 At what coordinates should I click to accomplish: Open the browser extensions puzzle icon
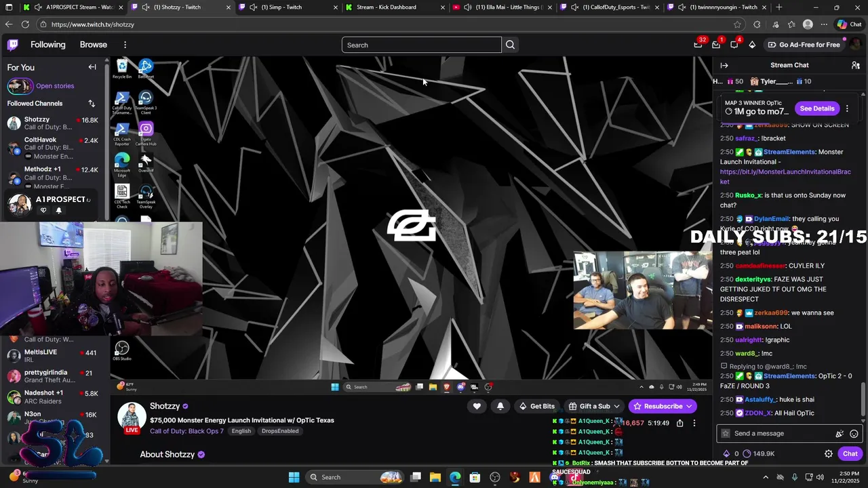tap(757, 24)
